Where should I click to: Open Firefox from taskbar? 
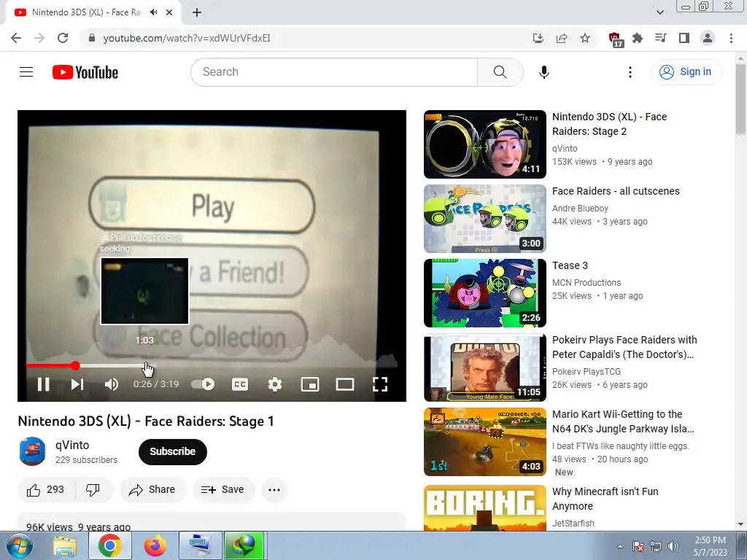155,546
